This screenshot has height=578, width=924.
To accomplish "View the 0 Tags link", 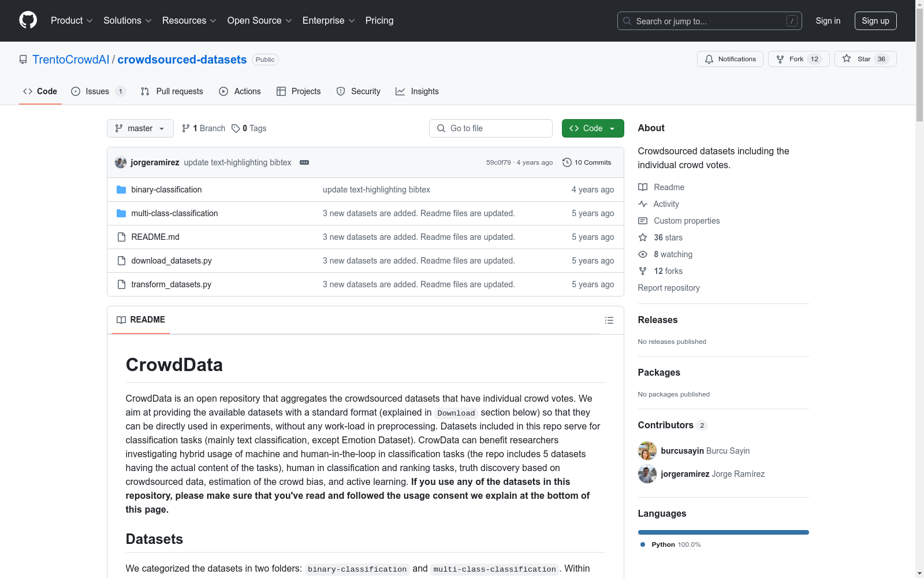I will pyautogui.click(x=249, y=128).
